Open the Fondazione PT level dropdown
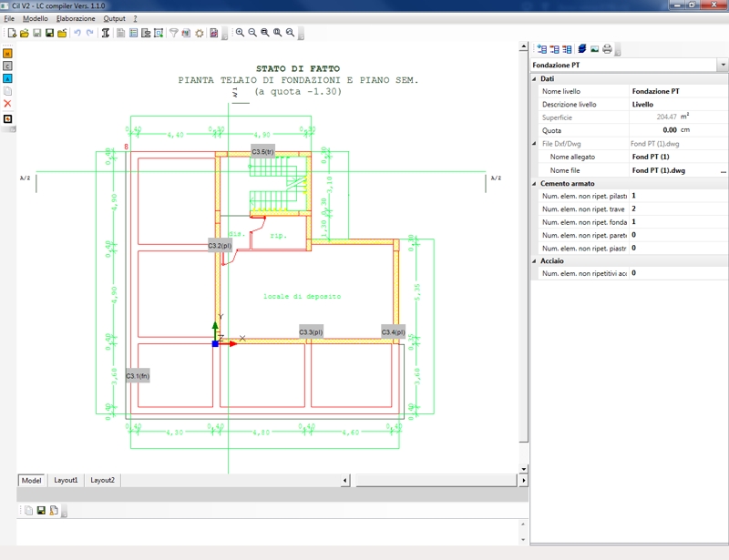The height and width of the screenshot is (560, 729). (723, 66)
